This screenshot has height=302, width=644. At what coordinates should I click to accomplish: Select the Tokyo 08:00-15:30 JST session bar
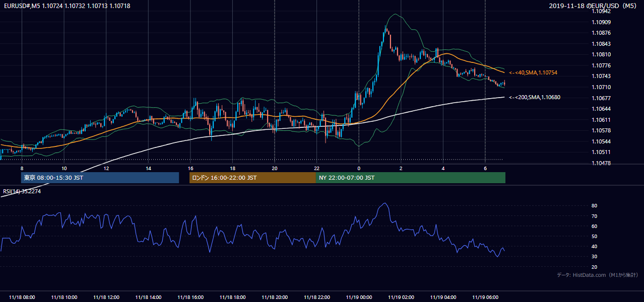coord(100,178)
